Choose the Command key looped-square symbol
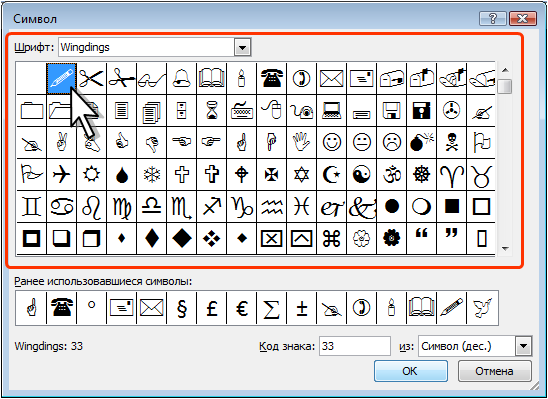 click(x=331, y=238)
